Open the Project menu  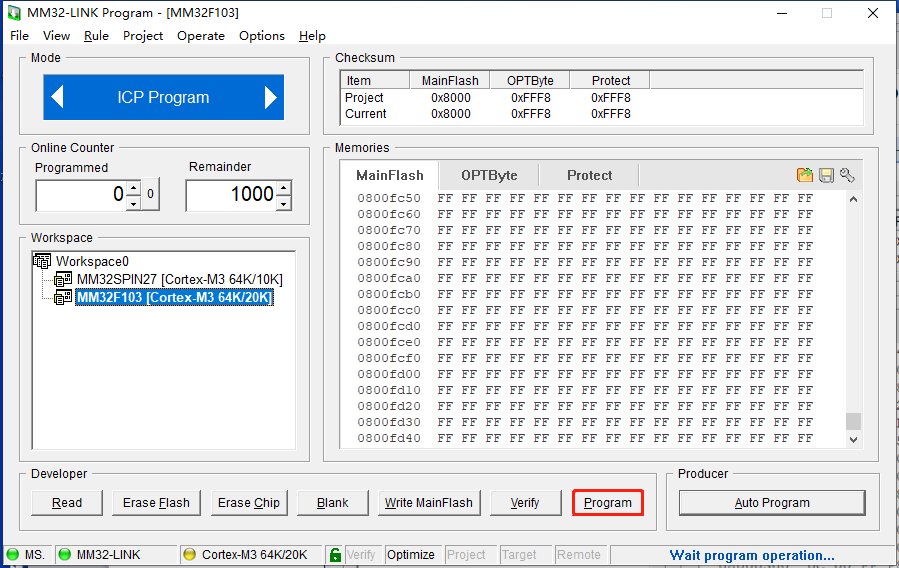(143, 36)
